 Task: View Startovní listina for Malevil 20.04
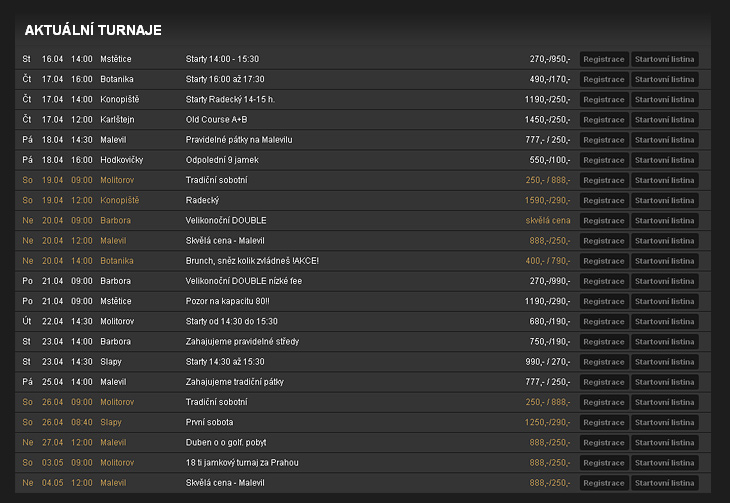664,241
